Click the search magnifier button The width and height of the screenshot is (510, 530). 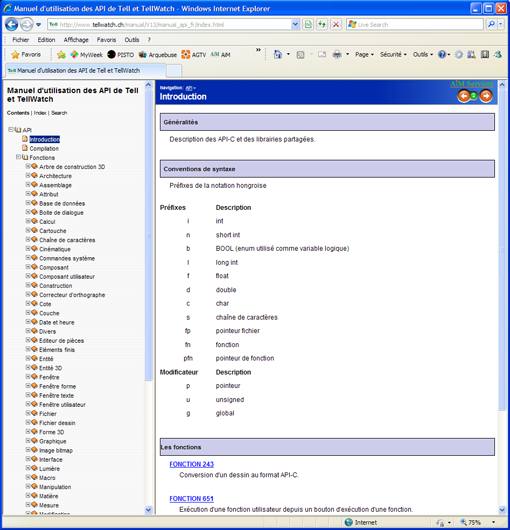coord(491,24)
